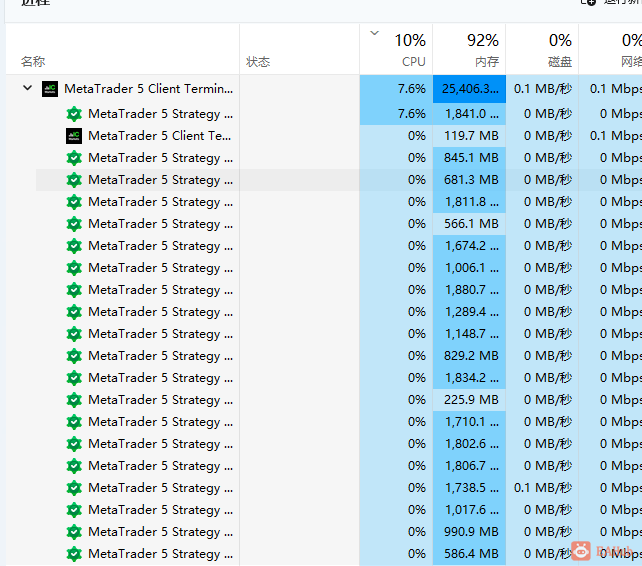
Task: Sort processes by the 名称 column header
Action: click(122, 49)
